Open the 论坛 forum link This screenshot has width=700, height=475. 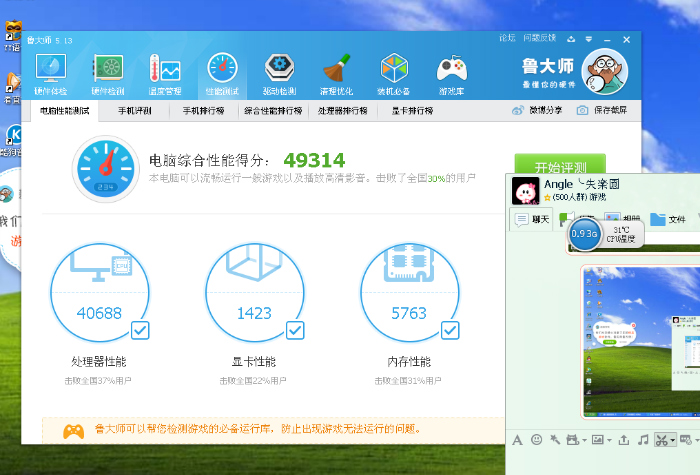click(x=507, y=38)
